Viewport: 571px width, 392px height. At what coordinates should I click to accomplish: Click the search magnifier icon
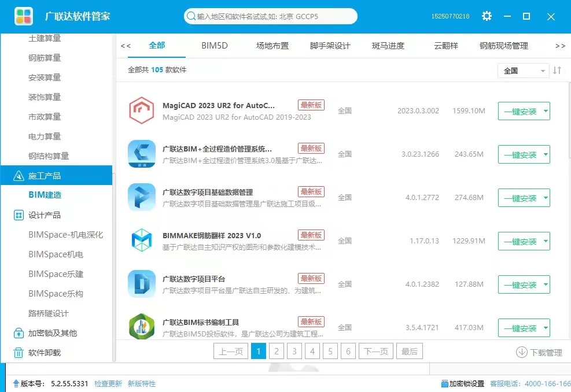[x=191, y=16]
